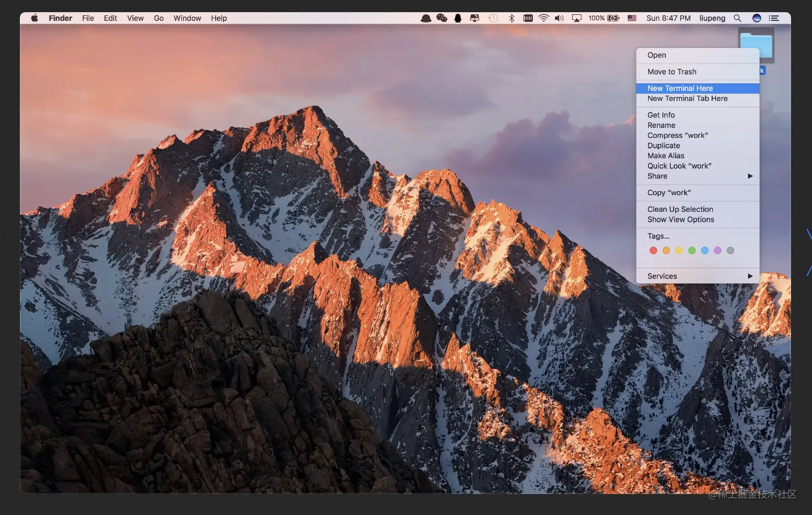The height and width of the screenshot is (515, 812).
Task: Select New Terminal Tab Here
Action: [698, 99]
